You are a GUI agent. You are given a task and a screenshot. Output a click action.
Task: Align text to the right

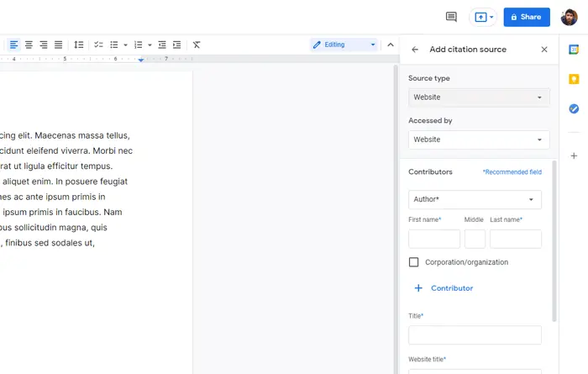point(44,45)
